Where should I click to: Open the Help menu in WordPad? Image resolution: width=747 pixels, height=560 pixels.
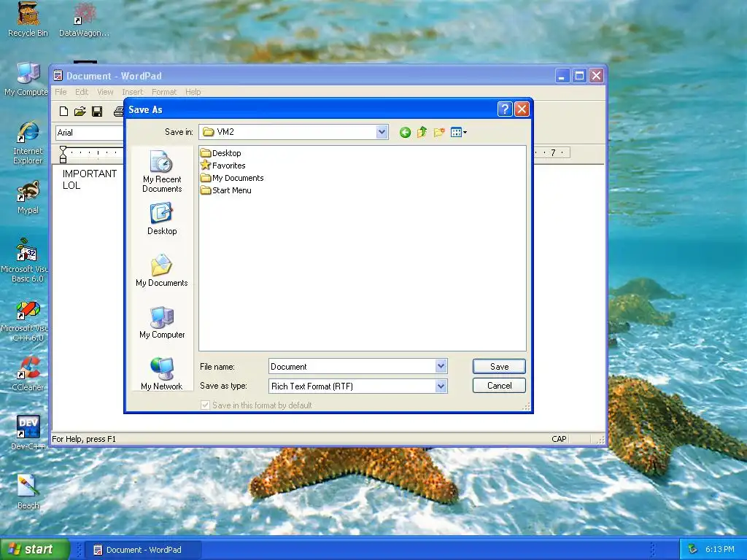pos(193,92)
